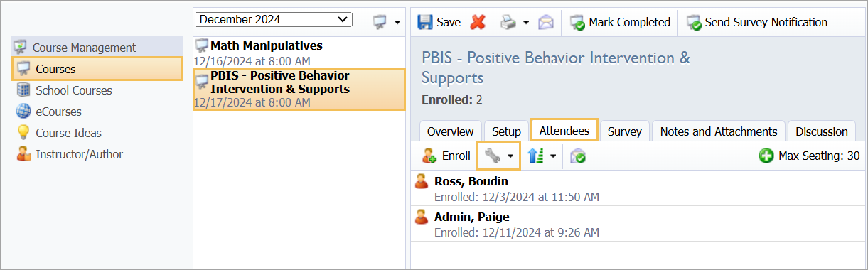868x270 pixels.
Task: Open eCourses in sidebar
Action: [x=58, y=112]
